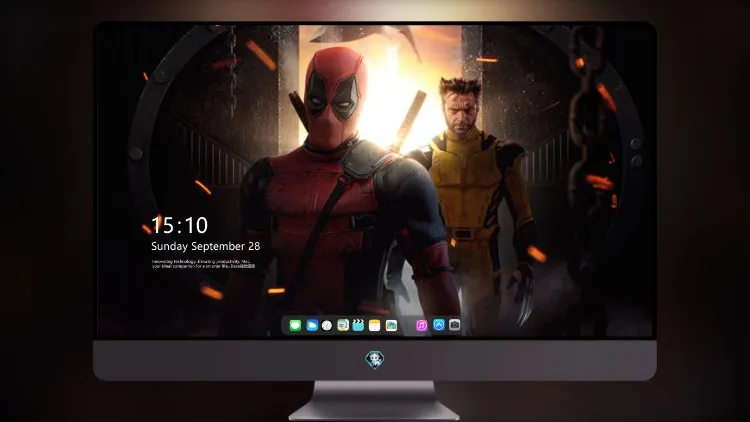Open the yellow-and-blue Maps-style dock icon
The height and width of the screenshot is (422, 750).
[343, 326]
